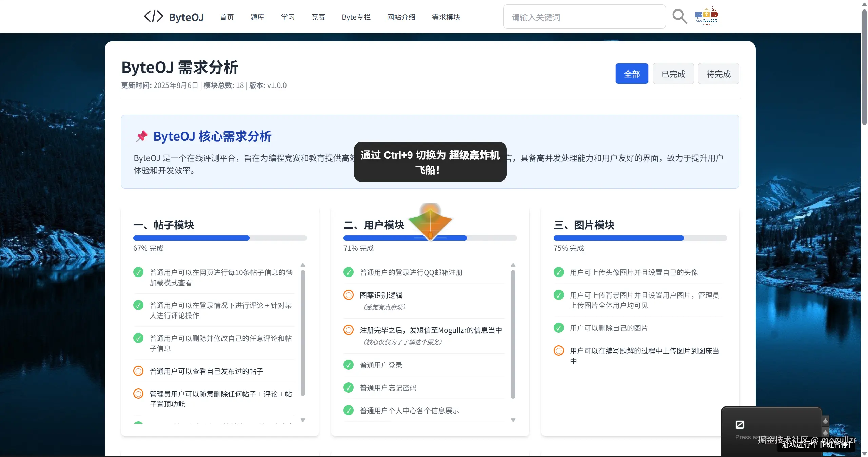Screen dimensions: 868x457
Task: Show 待完成 requirements
Action: (x=718, y=74)
